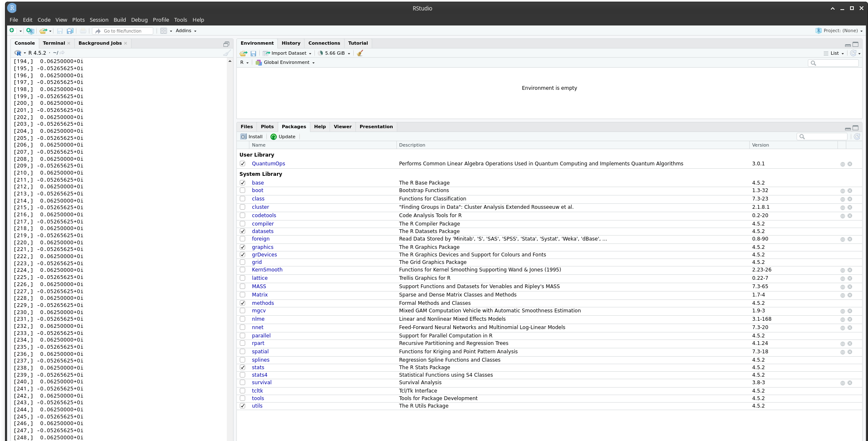Click the workspace panes grid icon
The height and width of the screenshot is (441, 868).
pos(164,30)
